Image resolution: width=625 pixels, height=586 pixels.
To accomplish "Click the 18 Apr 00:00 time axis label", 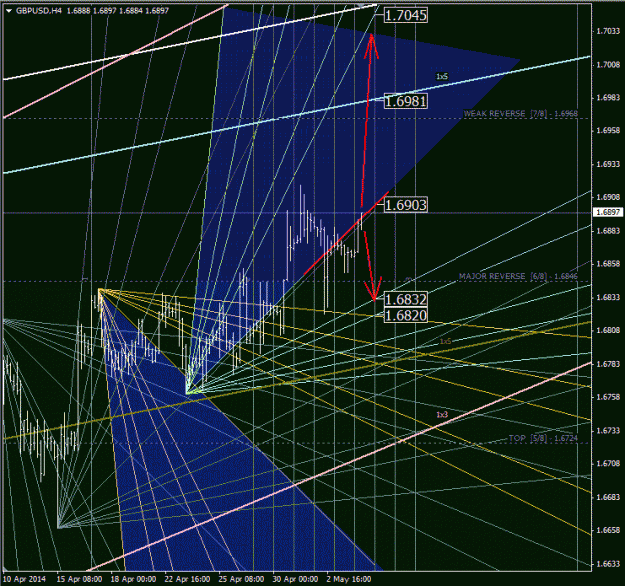I will click(133, 579).
